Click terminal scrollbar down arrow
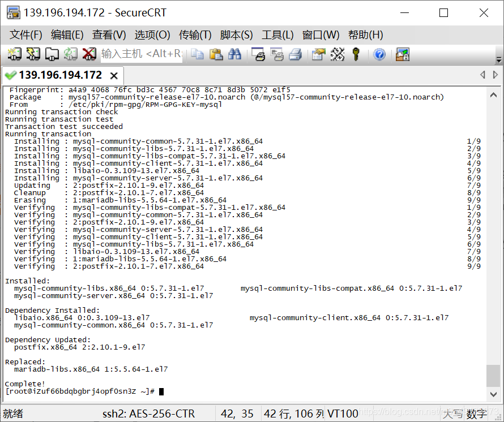504x422 pixels. click(493, 394)
